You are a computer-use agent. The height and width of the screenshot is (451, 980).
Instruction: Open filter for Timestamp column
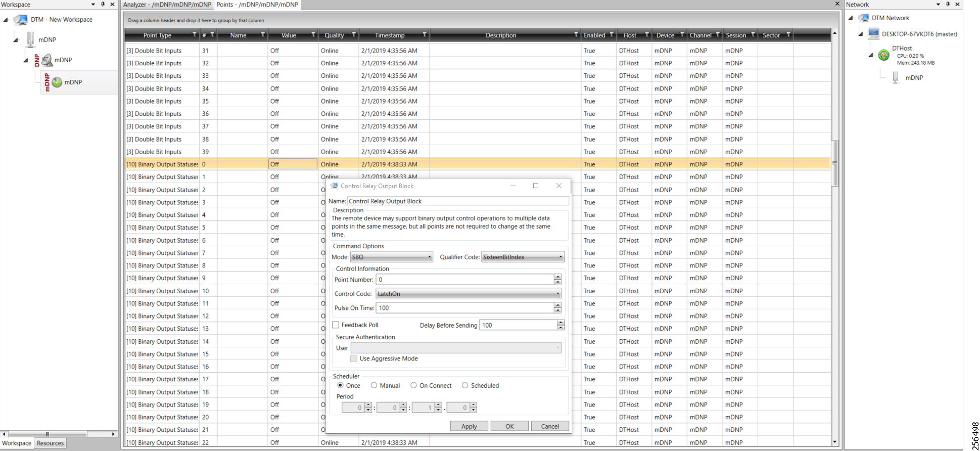coord(425,35)
